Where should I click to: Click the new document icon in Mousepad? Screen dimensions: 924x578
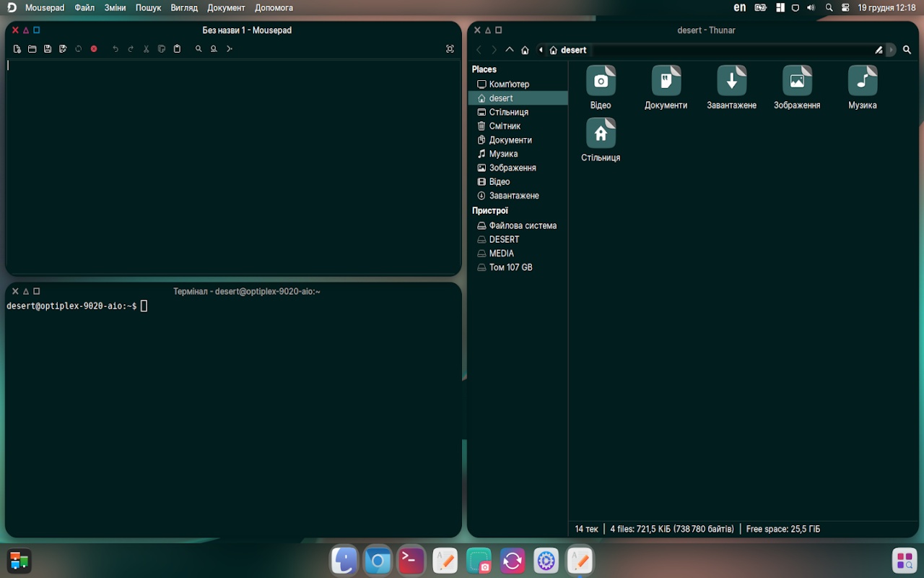tap(17, 49)
